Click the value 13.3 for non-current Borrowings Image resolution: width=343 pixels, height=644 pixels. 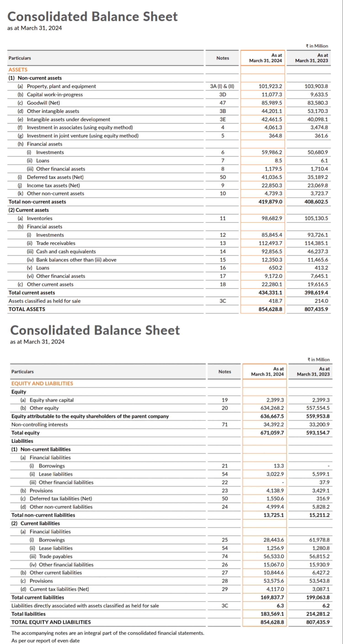pyautogui.click(x=279, y=466)
